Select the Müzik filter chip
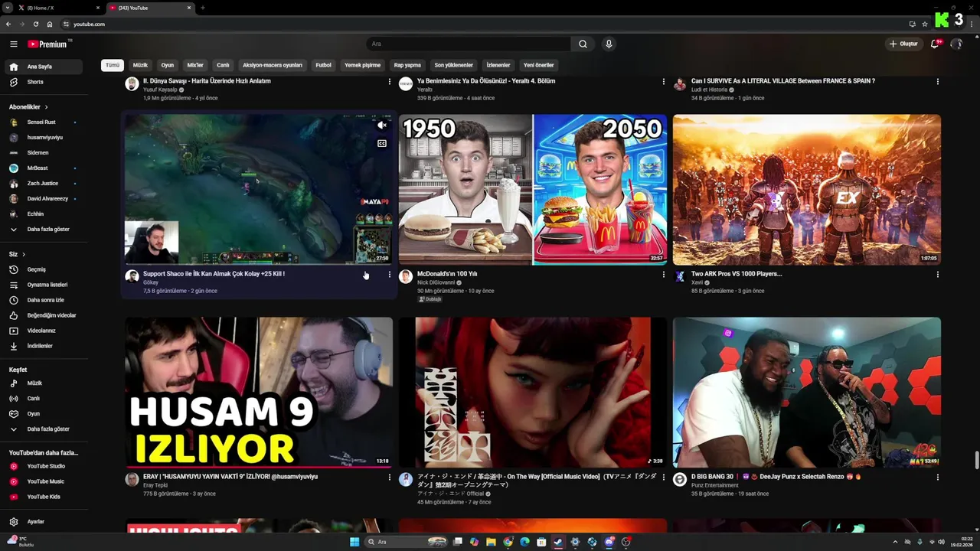The width and height of the screenshot is (980, 551). [140, 65]
